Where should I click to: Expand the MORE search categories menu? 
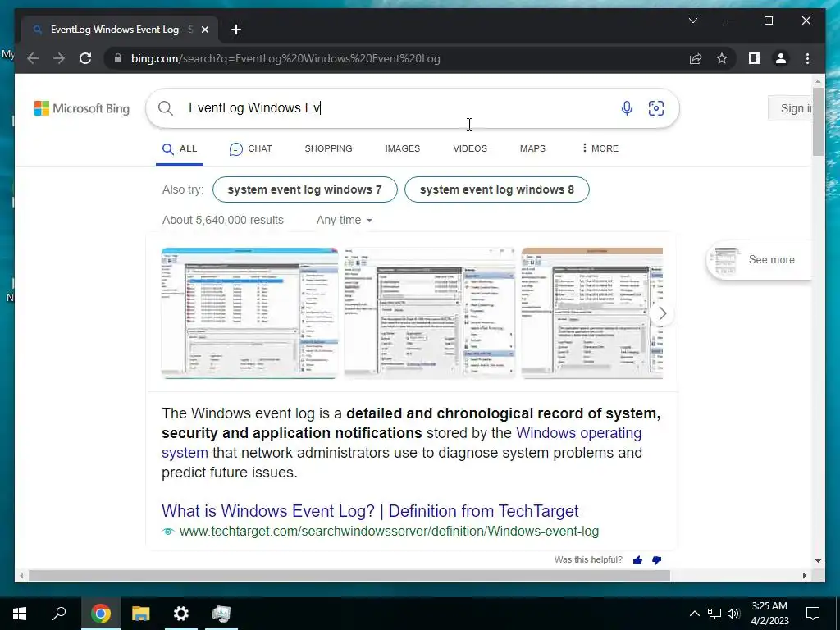point(600,149)
